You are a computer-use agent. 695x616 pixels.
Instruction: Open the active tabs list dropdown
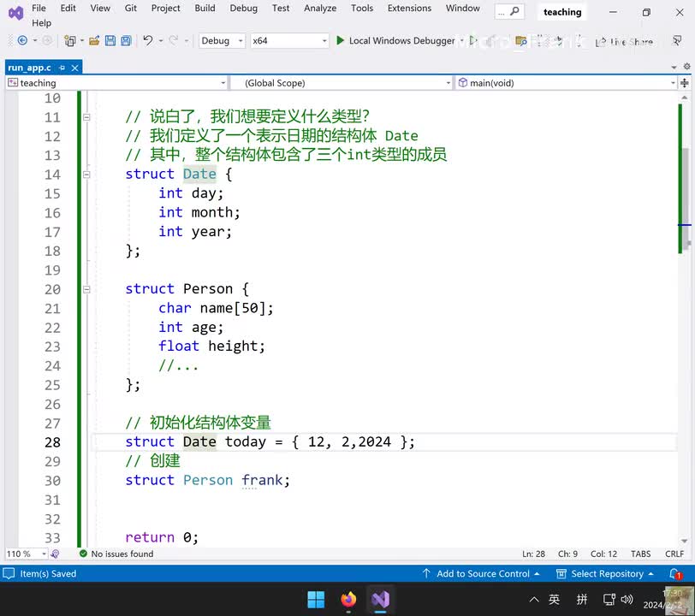674,68
